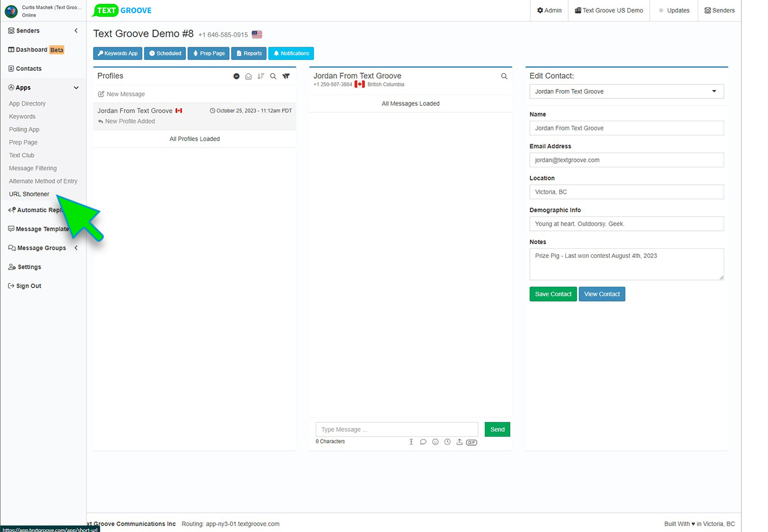Viewport: 768px width, 532px height.
Task: Click the blue Prep Page button
Action: 209,53
